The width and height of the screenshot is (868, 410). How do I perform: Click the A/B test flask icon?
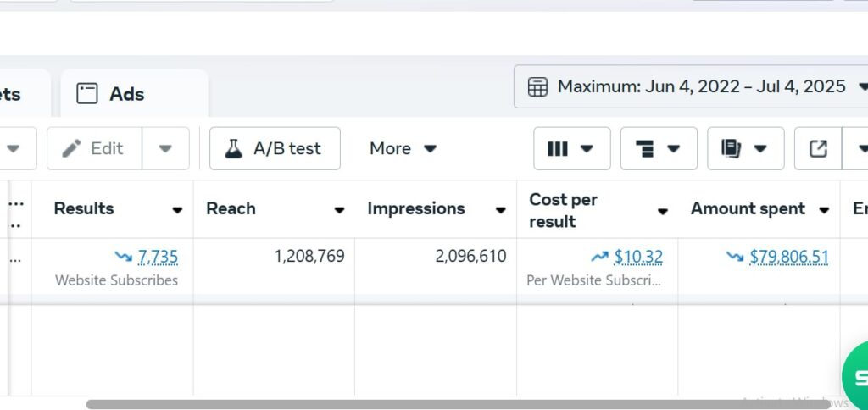coord(233,149)
